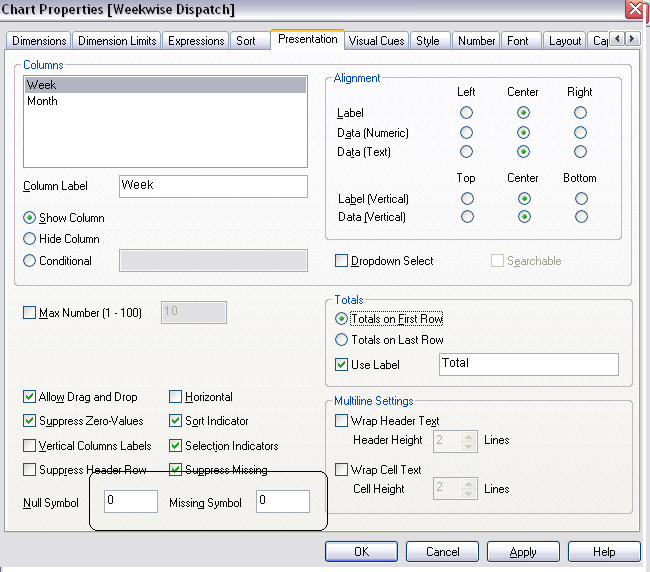Choose Totals on Last Row
Image resolution: width=650 pixels, height=572 pixels.
click(x=342, y=340)
